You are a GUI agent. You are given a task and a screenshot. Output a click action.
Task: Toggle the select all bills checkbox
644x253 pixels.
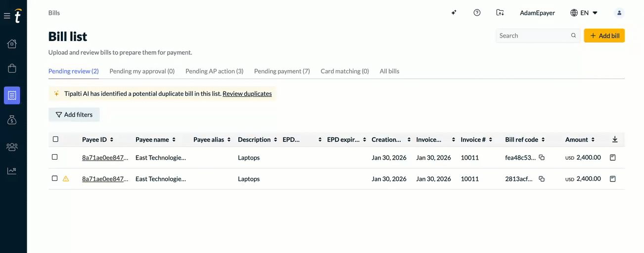pos(55,139)
